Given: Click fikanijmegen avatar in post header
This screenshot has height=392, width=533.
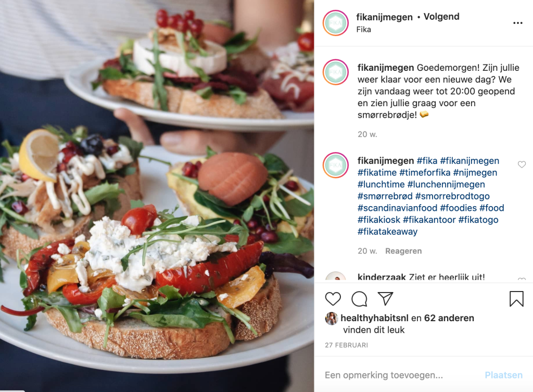Looking at the screenshot, I should (x=336, y=23).
